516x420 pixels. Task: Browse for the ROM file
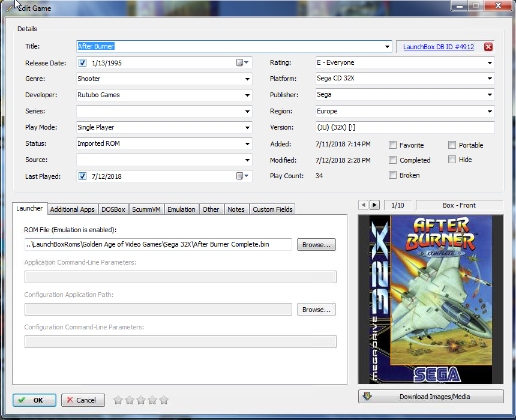[316, 245]
